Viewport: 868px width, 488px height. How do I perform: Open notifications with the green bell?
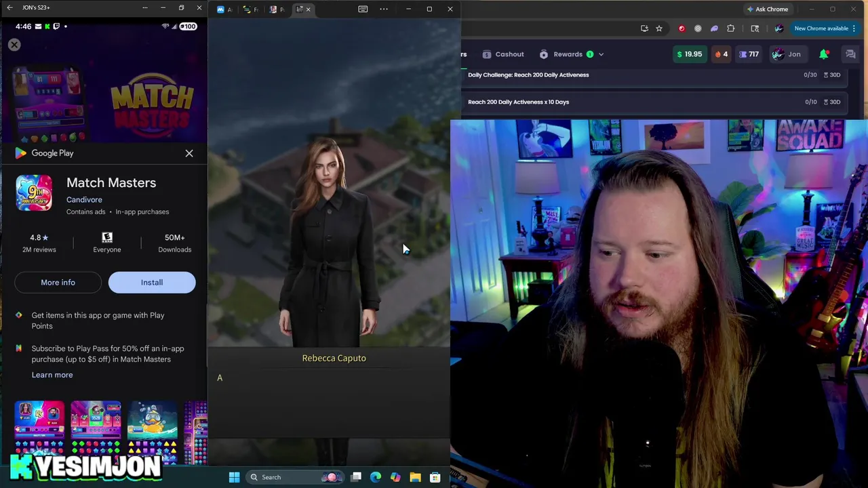point(824,54)
